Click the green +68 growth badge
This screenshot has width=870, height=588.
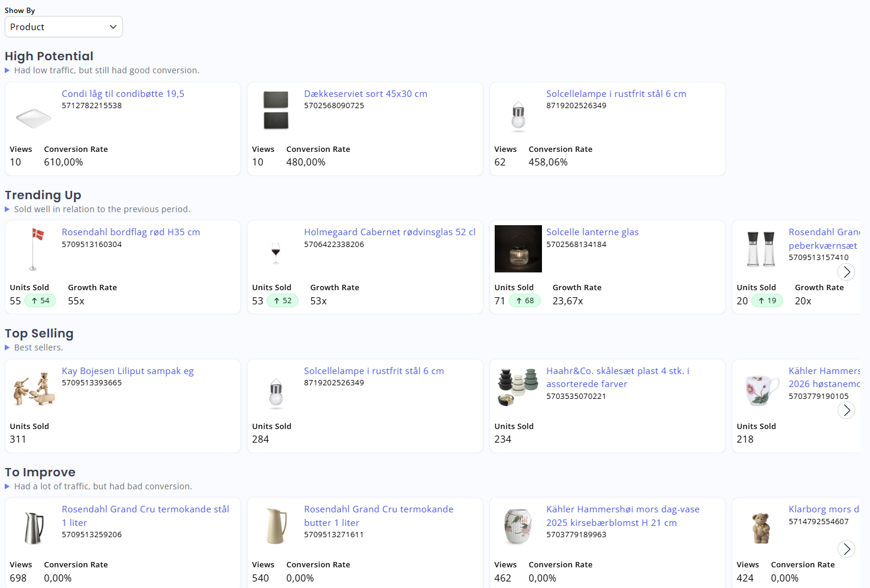tap(525, 301)
